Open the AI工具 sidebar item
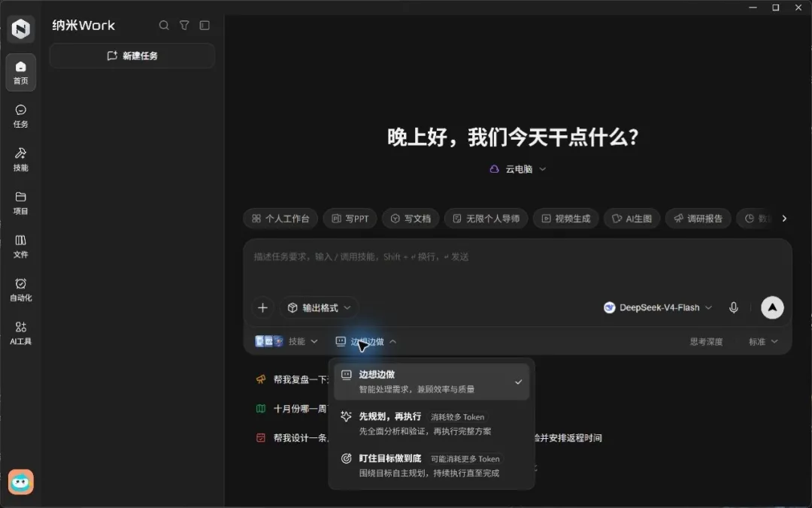The width and height of the screenshot is (812, 508). [21, 334]
